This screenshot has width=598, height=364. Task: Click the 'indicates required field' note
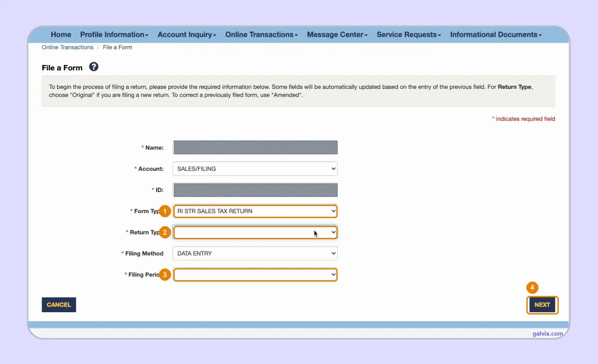coord(523,119)
